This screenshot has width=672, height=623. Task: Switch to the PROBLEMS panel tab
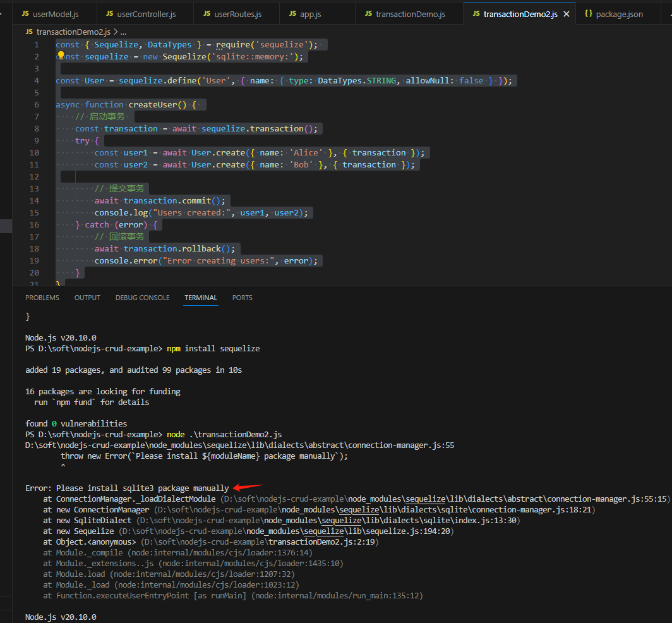[x=42, y=298]
